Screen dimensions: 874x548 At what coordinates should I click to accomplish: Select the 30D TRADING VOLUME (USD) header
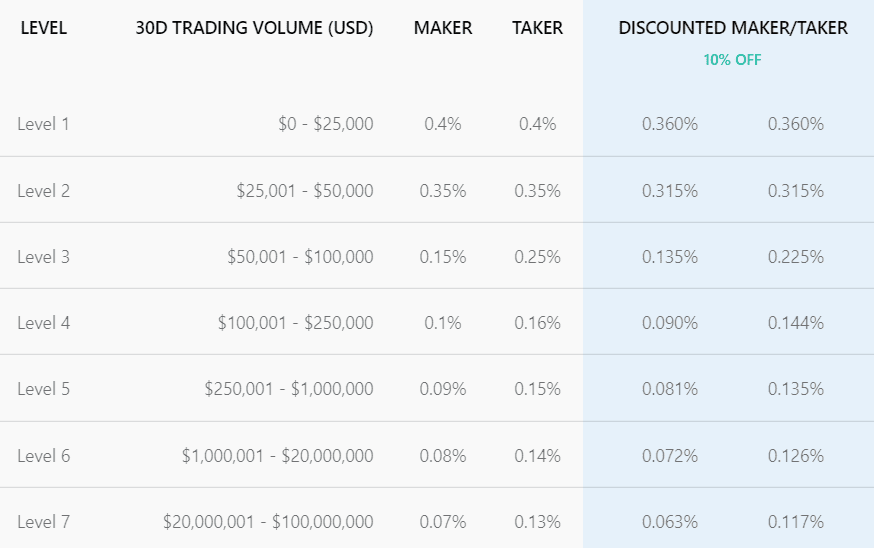coord(254,28)
